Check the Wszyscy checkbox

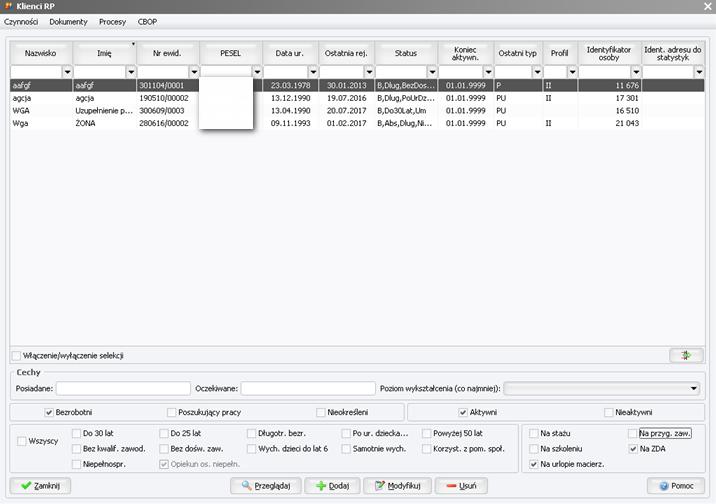(x=21, y=441)
